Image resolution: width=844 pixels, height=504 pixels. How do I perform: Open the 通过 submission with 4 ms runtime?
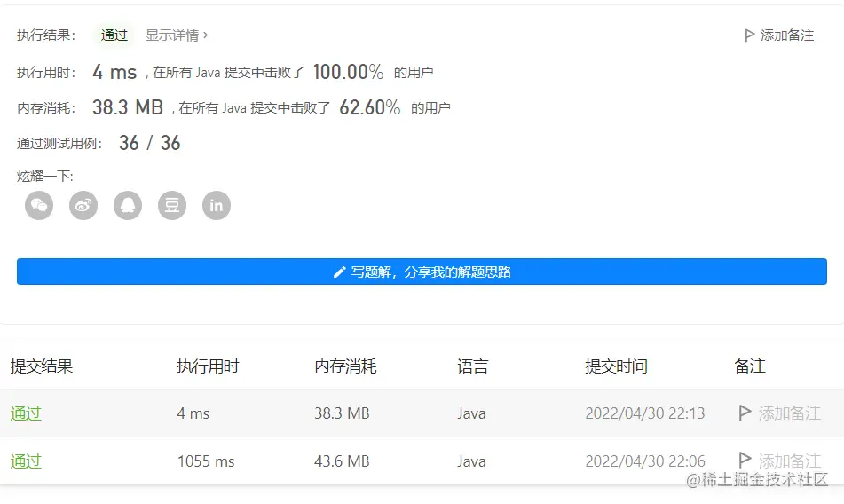(x=26, y=413)
